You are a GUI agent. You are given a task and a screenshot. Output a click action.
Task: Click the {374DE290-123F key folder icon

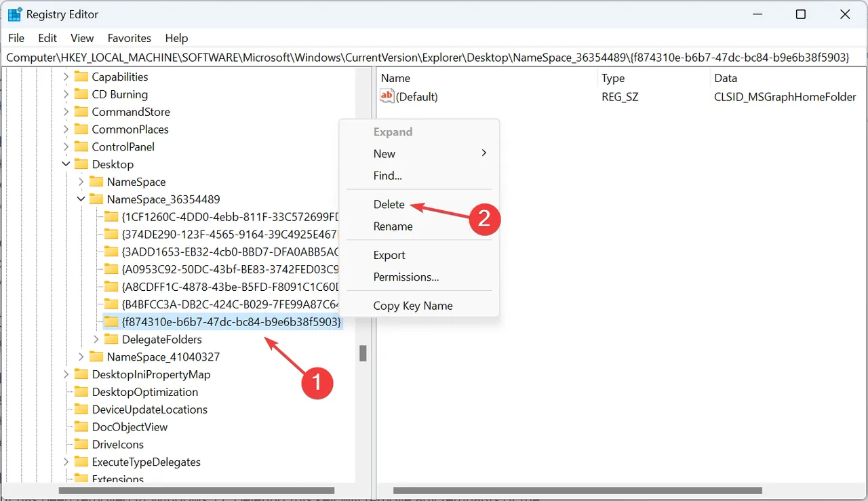click(x=111, y=234)
